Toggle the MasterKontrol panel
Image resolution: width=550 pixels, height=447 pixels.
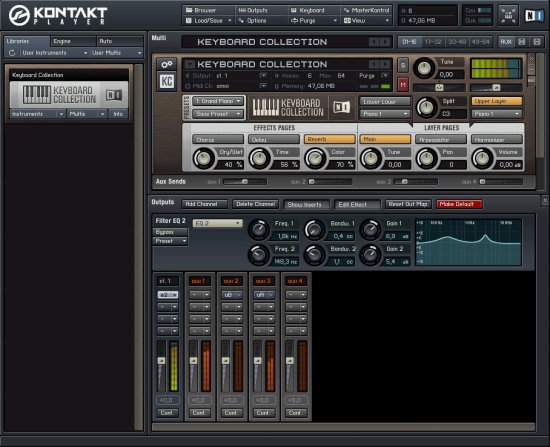[x=366, y=10]
